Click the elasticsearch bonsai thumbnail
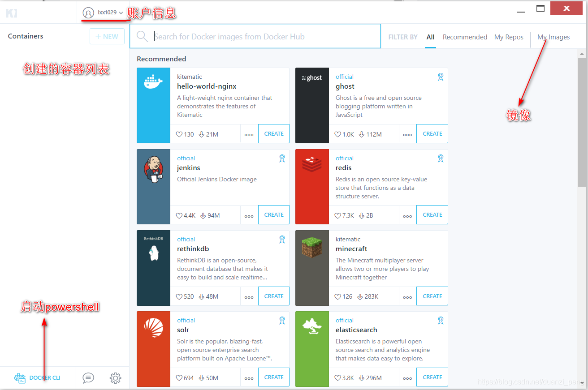This screenshot has height=390, width=588. [312, 349]
